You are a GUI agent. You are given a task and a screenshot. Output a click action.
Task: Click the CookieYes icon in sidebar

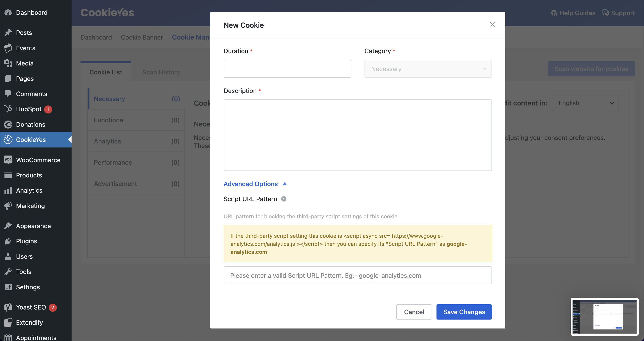pos(8,139)
